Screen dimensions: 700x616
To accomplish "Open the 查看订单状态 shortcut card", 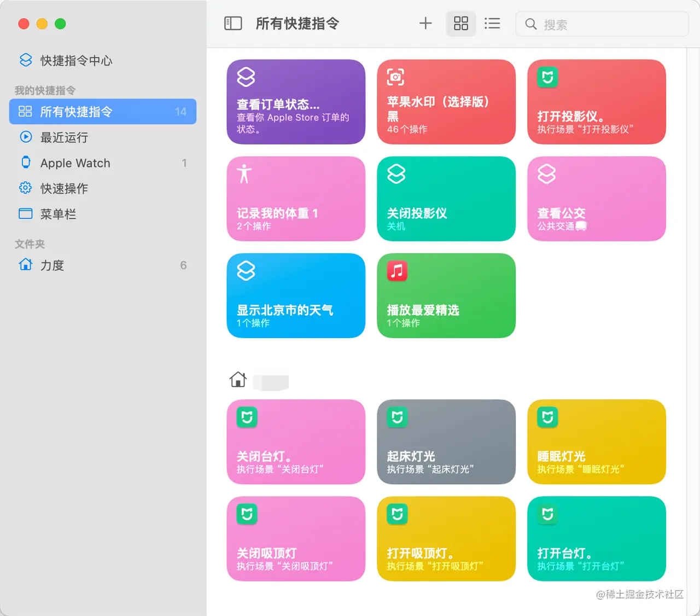I will (x=296, y=102).
